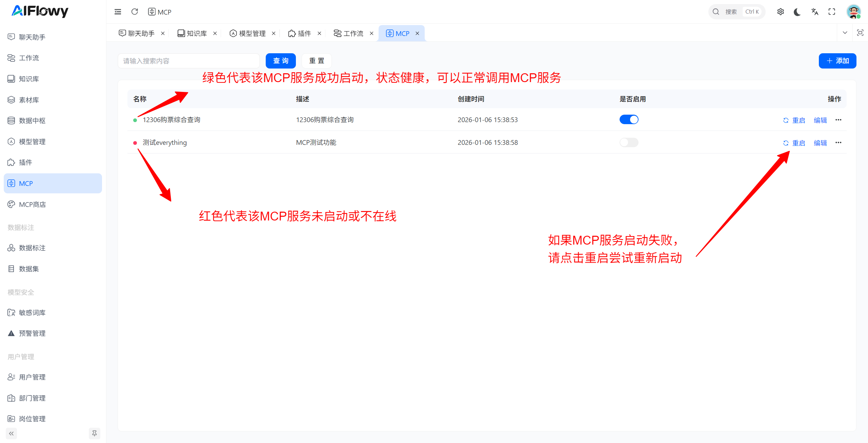Screen dimensions: 868x443
Task: Switch interface language using the translate icon
Action: (815, 11)
